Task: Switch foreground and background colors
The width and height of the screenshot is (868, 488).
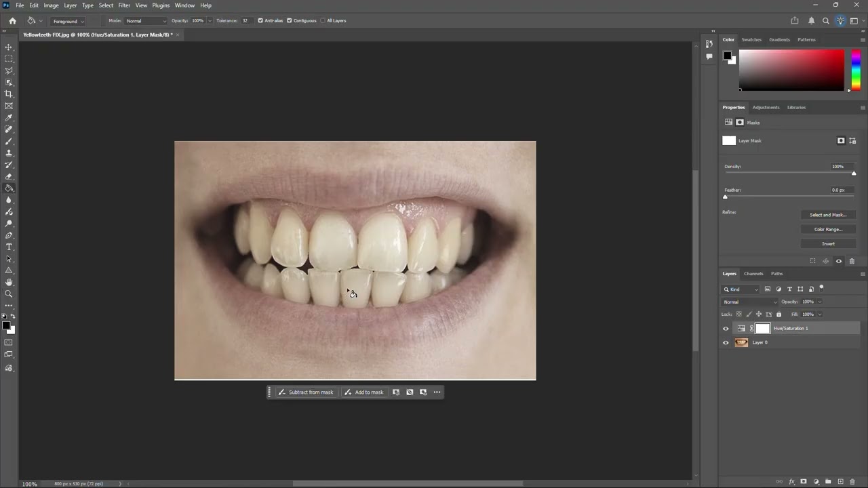Action: point(13,317)
